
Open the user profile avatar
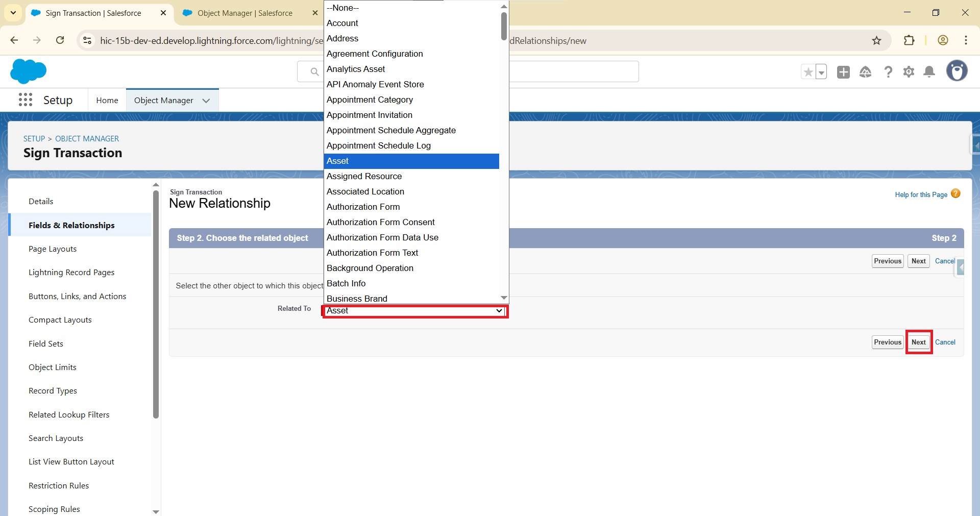(x=957, y=71)
